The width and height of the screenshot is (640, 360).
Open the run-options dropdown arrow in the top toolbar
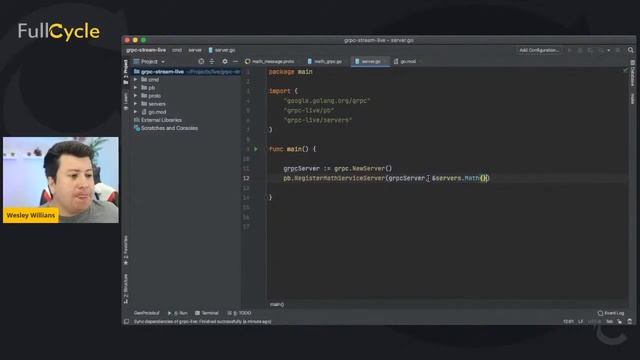pyautogui.click(x=609, y=50)
